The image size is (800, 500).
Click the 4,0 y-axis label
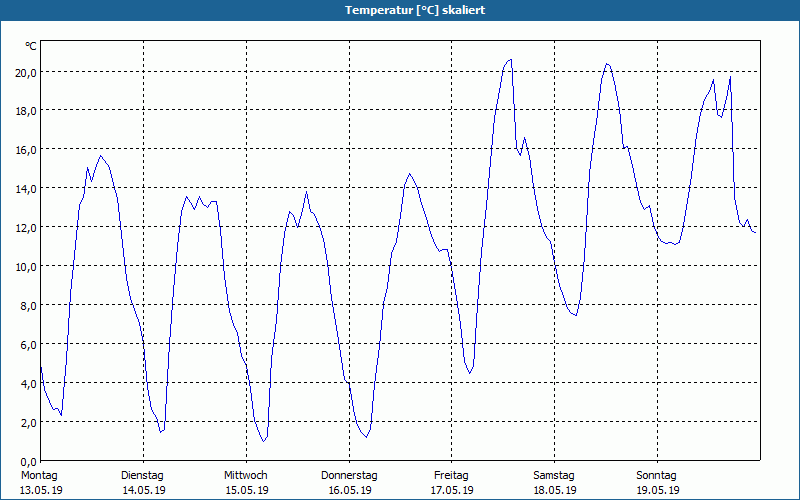(x=28, y=384)
